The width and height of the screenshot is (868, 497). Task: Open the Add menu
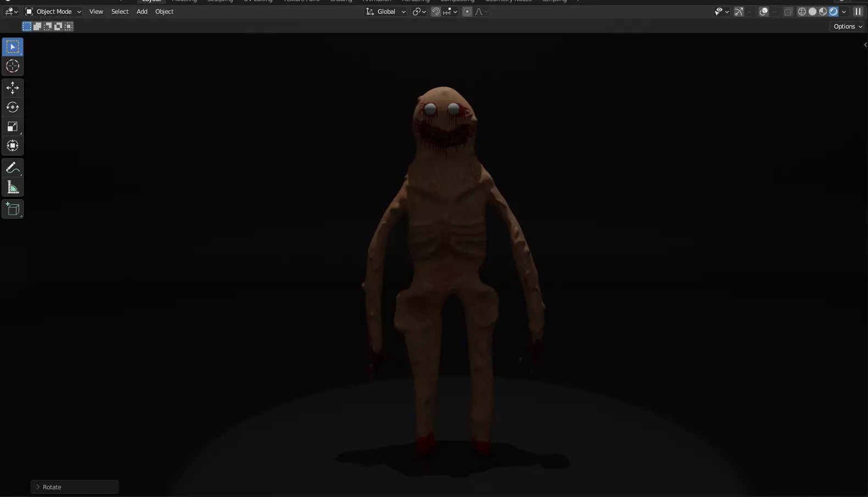(x=142, y=12)
